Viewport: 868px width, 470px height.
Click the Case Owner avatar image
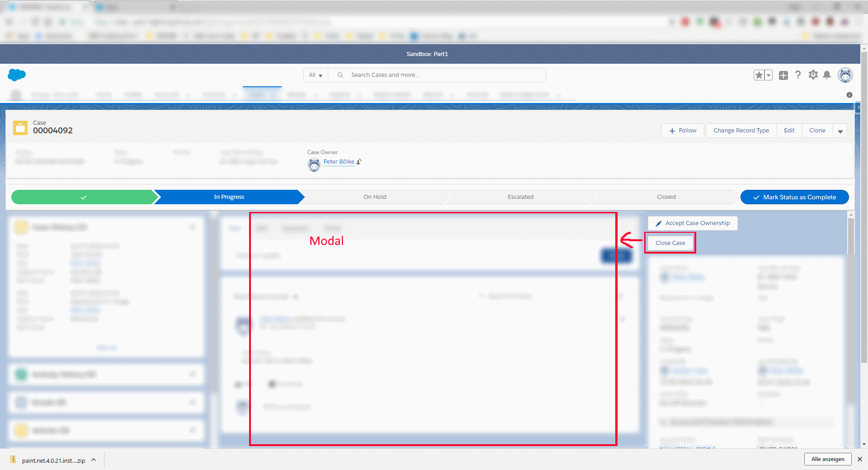[314, 165]
